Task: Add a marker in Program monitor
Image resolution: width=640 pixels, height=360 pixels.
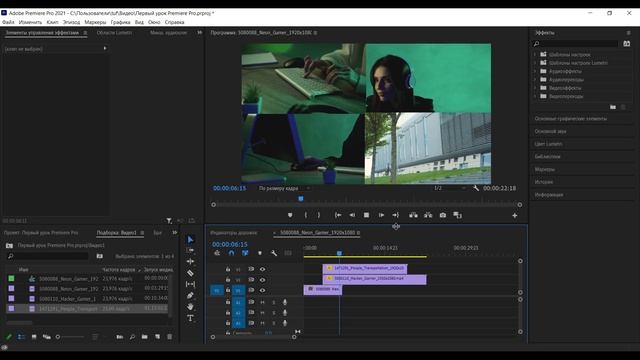Action: 290,215
